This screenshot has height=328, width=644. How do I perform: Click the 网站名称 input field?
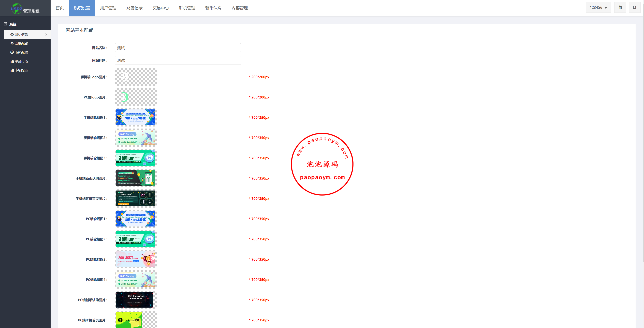(x=178, y=48)
